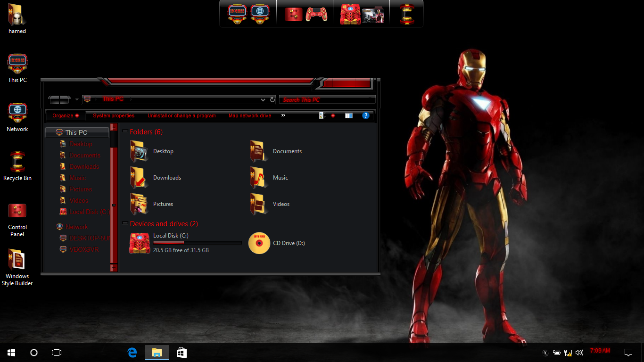Screen dimensions: 644x362
Task: Toggle the preview pane button
Action: (x=348, y=115)
